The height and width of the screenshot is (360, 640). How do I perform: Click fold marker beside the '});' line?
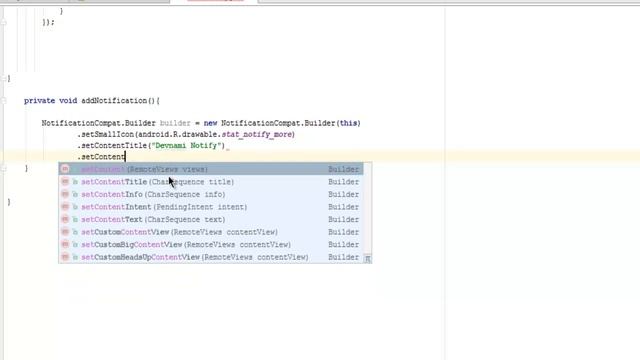pos(4,22)
